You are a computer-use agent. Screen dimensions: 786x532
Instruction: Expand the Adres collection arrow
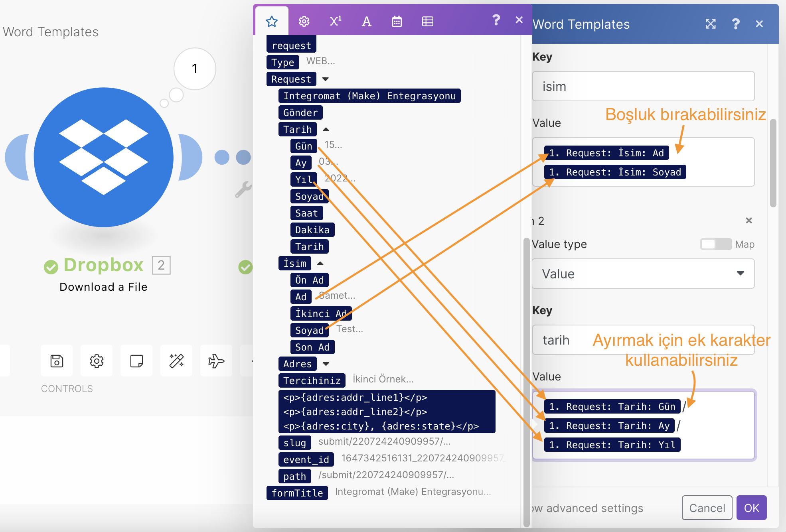(x=326, y=364)
